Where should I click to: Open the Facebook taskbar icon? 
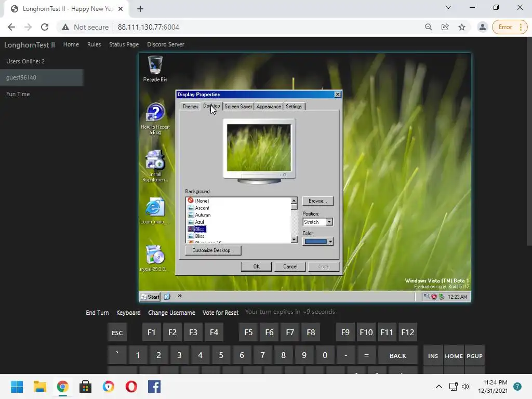(154, 387)
